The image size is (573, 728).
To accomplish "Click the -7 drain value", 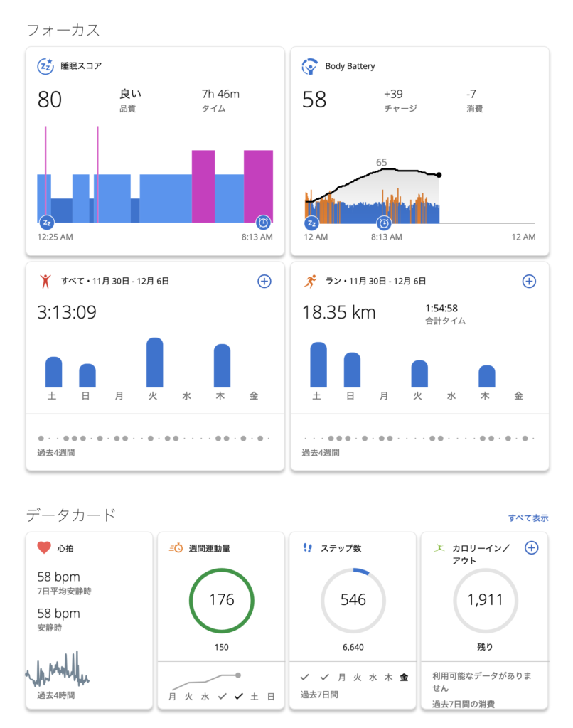I will [471, 95].
